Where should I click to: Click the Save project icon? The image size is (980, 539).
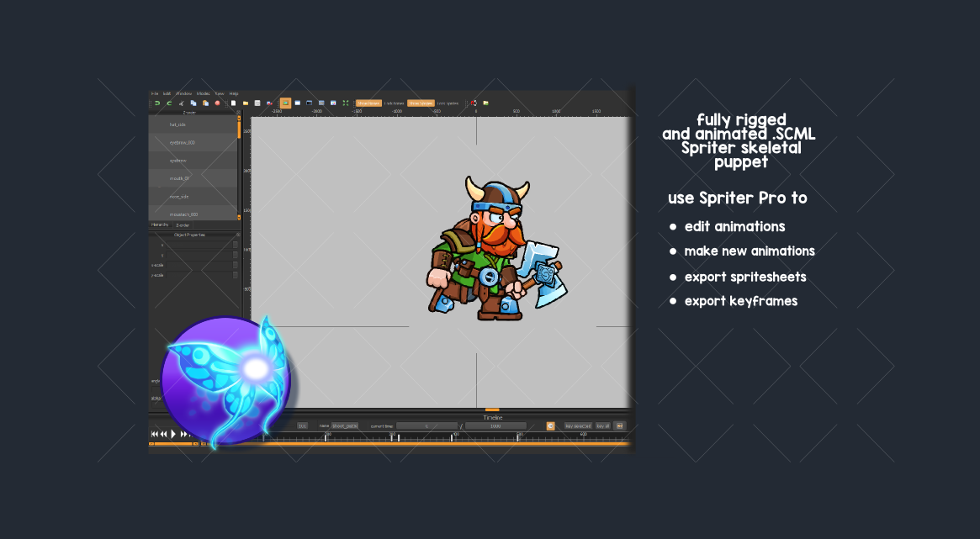(x=257, y=103)
